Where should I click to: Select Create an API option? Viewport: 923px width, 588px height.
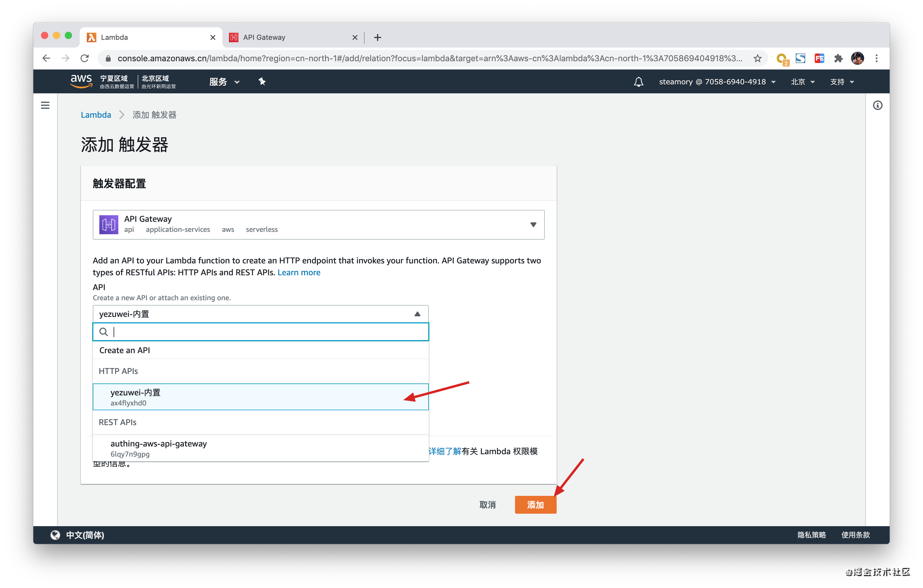pos(125,350)
